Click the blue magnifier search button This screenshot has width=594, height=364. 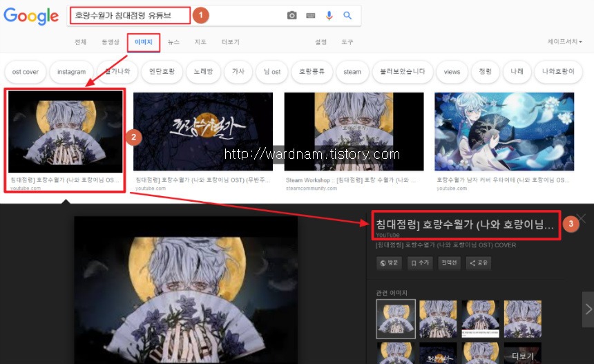point(347,15)
